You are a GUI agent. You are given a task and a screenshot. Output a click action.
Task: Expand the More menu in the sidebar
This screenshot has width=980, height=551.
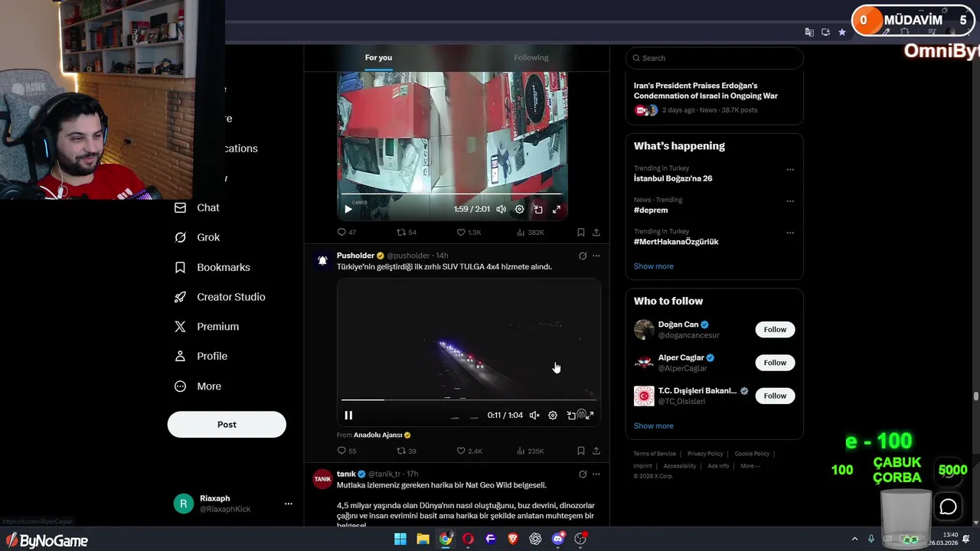[x=198, y=386]
